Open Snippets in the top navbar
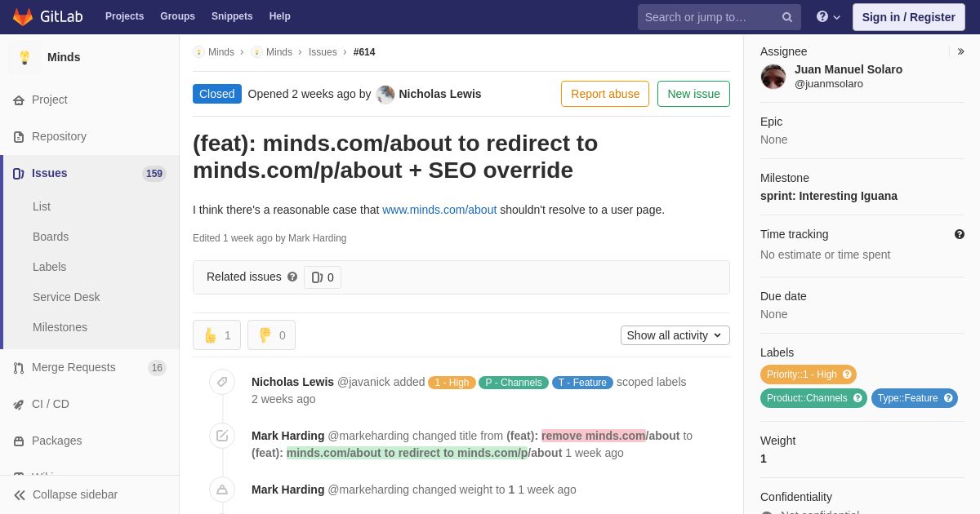Viewport: 980px width, 514px height. tap(232, 16)
